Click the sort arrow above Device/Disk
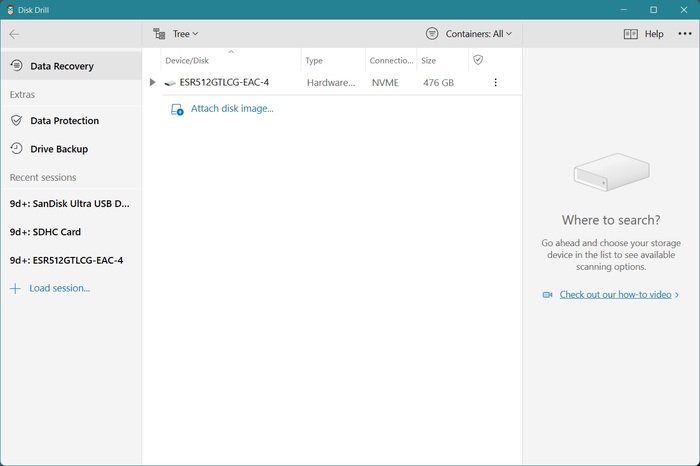This screenshot has width=700, height=466. [x=231, y=52]
